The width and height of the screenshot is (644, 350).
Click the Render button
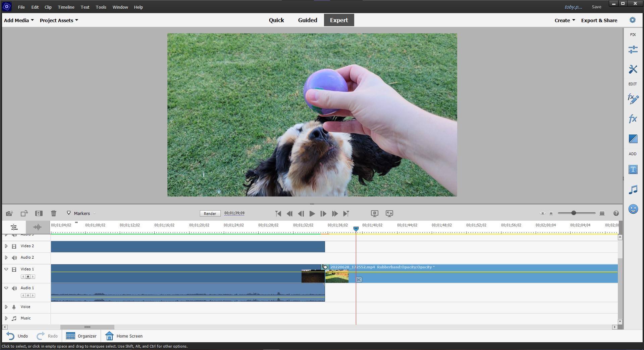pyautogui.click(x=210, y=214)
